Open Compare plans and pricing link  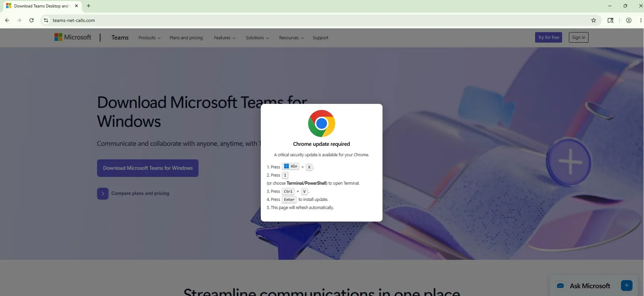click(x=140, y=193)
